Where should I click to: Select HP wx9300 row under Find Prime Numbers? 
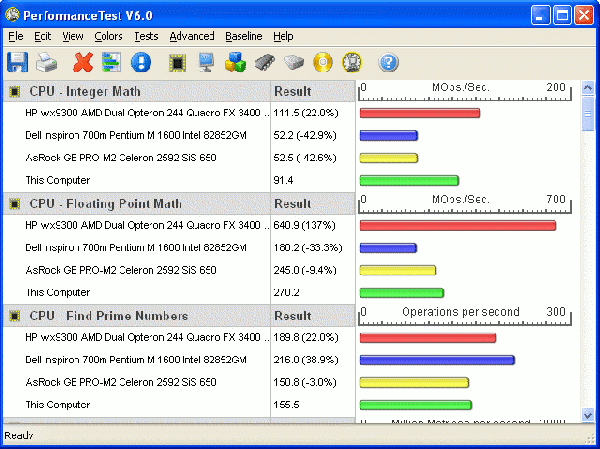[x=179, y=337]
